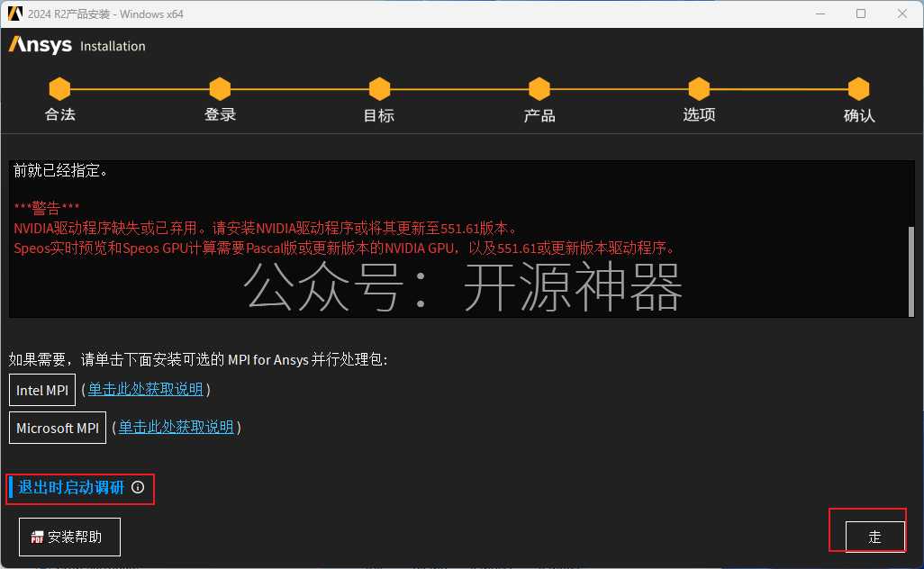
Task: Click the Ansys title bar app icon
Action: [14, 14]
